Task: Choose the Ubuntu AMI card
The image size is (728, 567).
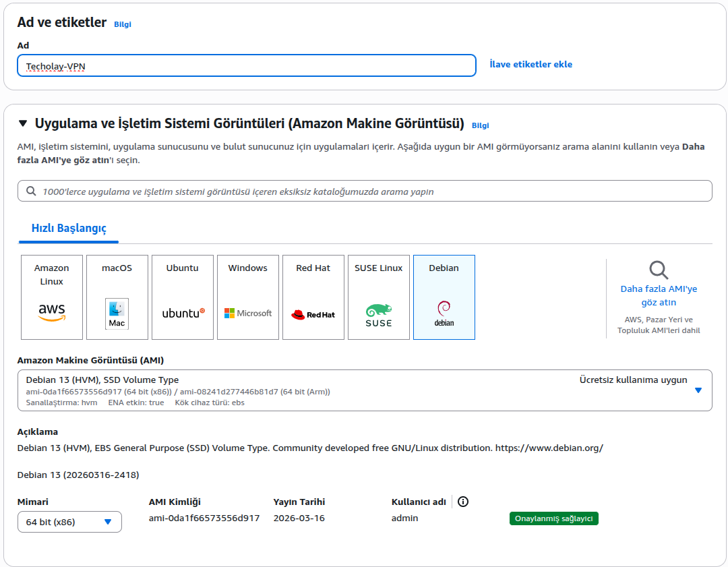Action: click(x=183, y=297)
